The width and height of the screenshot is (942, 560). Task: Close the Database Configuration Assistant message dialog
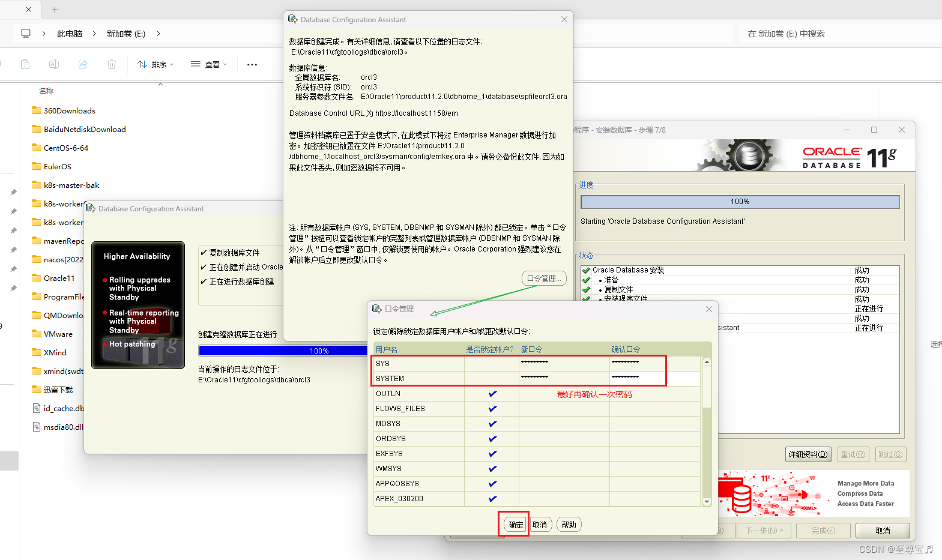tap(564, 19)
